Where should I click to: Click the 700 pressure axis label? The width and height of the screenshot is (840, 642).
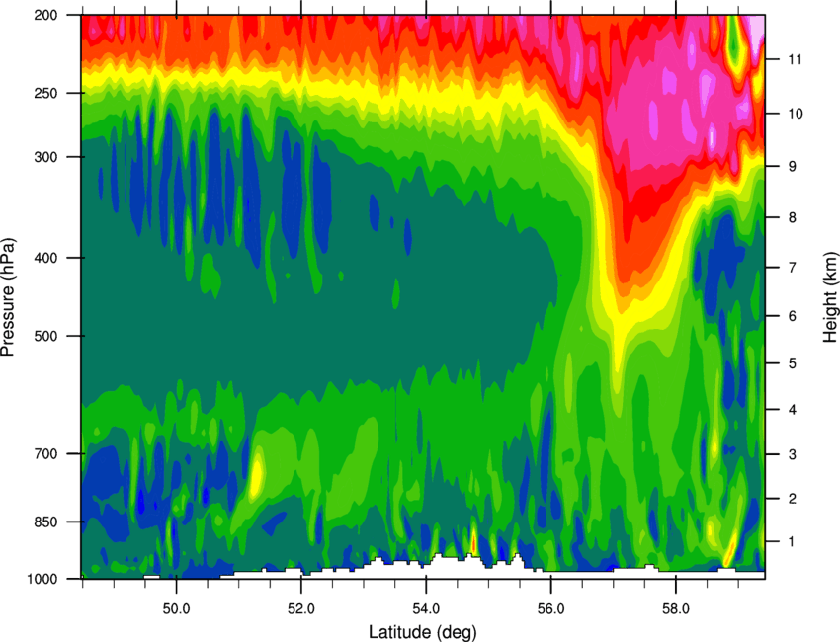tap(45, 453)
